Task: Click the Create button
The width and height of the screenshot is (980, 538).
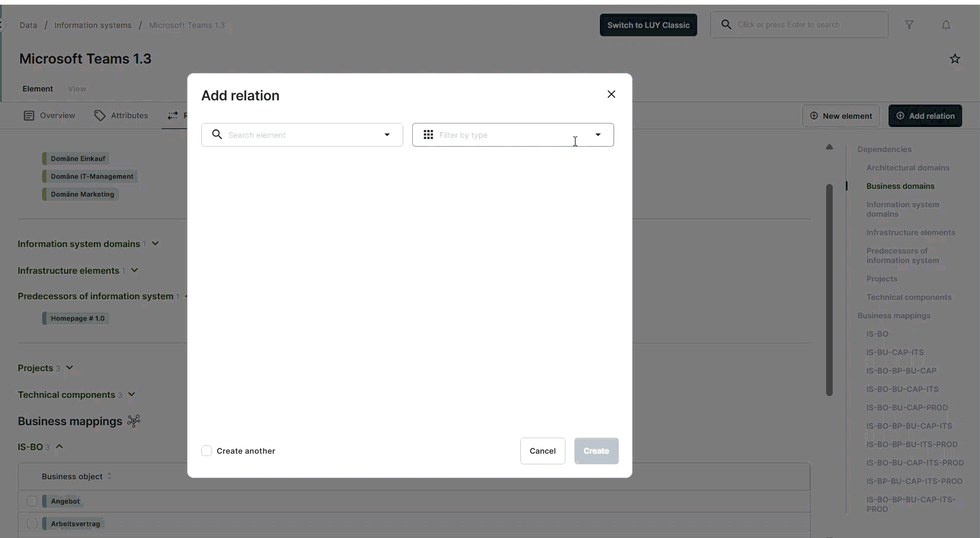Action: [x=596, y=451]
